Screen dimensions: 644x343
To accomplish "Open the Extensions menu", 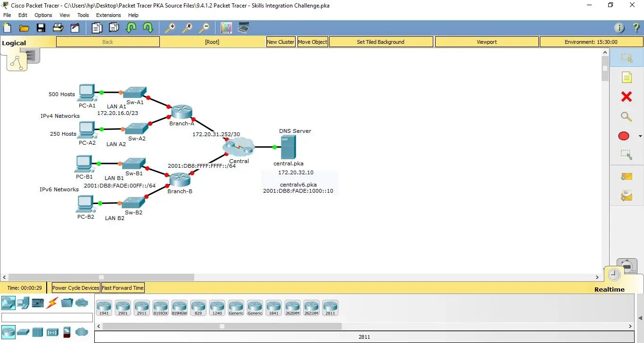I will pyautogui.click(x=108, y=15).
